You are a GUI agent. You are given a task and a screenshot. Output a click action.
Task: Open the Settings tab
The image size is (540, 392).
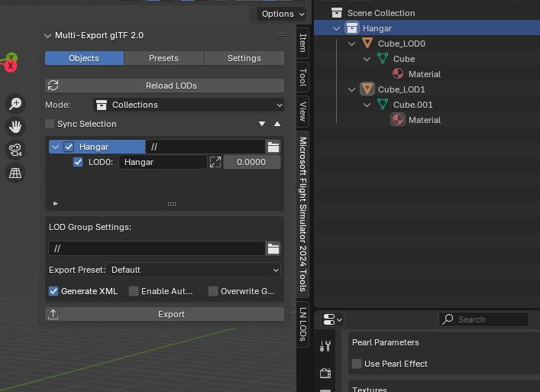[x=244, y=58]
